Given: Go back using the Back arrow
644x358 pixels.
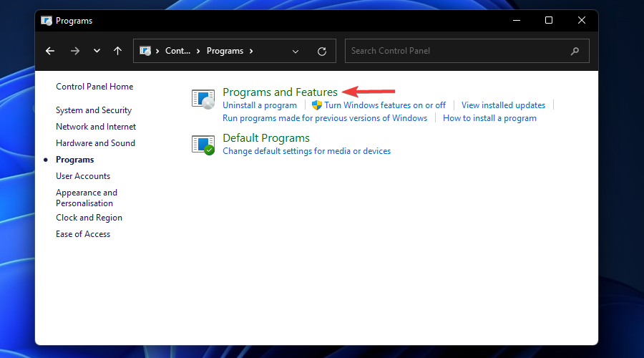Looking at the screenshot, I should pos(50,51).
